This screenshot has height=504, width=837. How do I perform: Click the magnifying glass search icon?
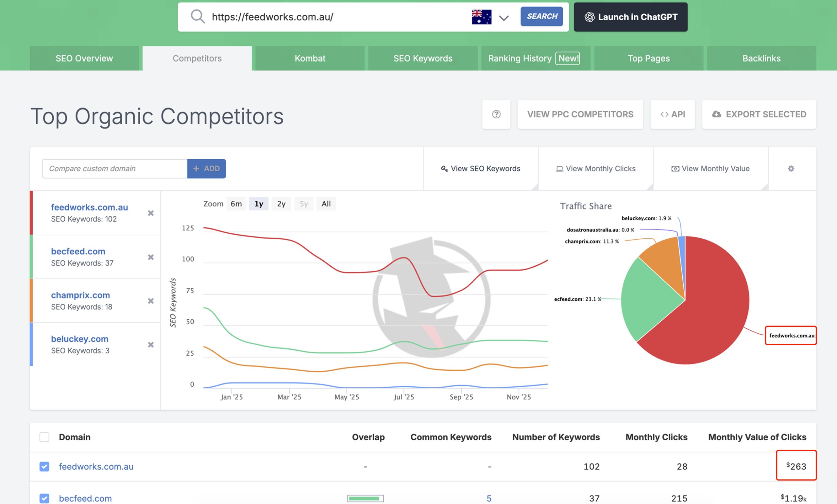[197, 16]
